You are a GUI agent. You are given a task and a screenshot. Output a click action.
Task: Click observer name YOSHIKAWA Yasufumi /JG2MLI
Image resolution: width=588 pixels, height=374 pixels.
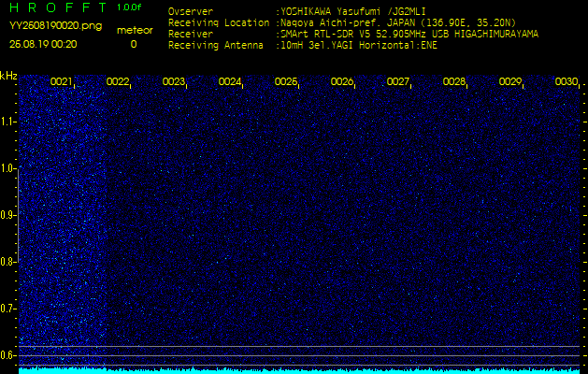pos(353,11)
